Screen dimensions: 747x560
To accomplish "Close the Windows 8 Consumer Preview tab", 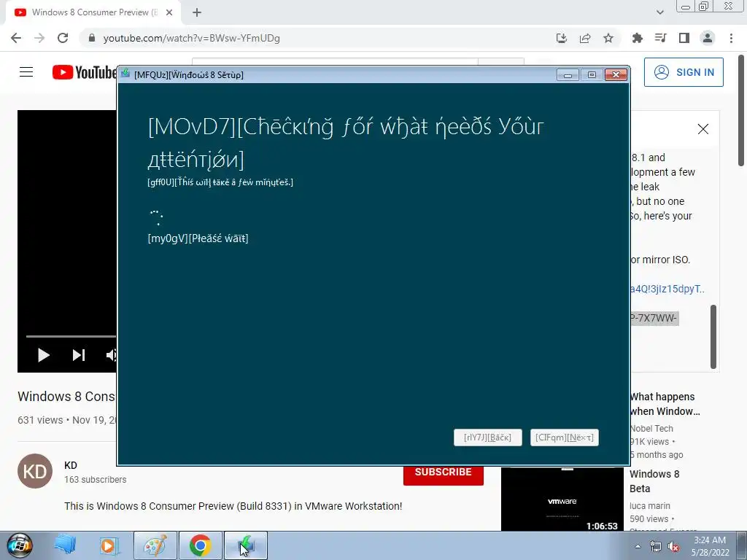I will [x=169, y=13].
